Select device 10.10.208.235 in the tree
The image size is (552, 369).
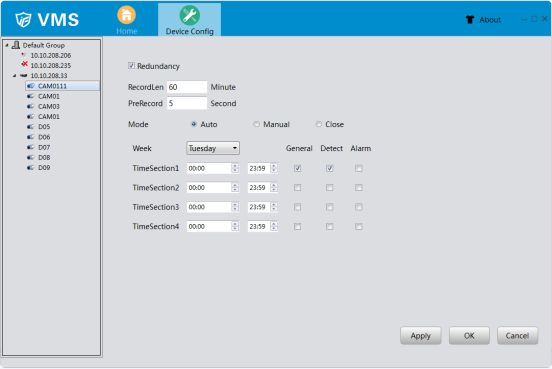51,65
